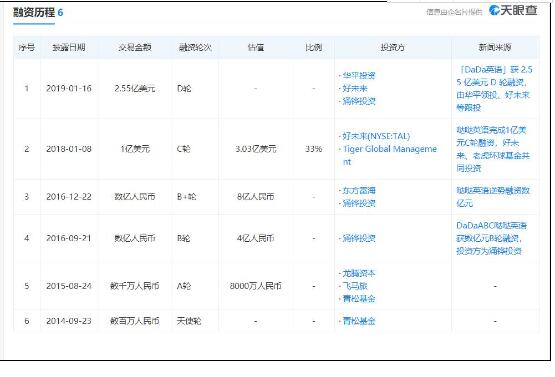Click the 估值 column header
Image resolution: width=555 pixels, height=377 pixels.
(256, 47)
